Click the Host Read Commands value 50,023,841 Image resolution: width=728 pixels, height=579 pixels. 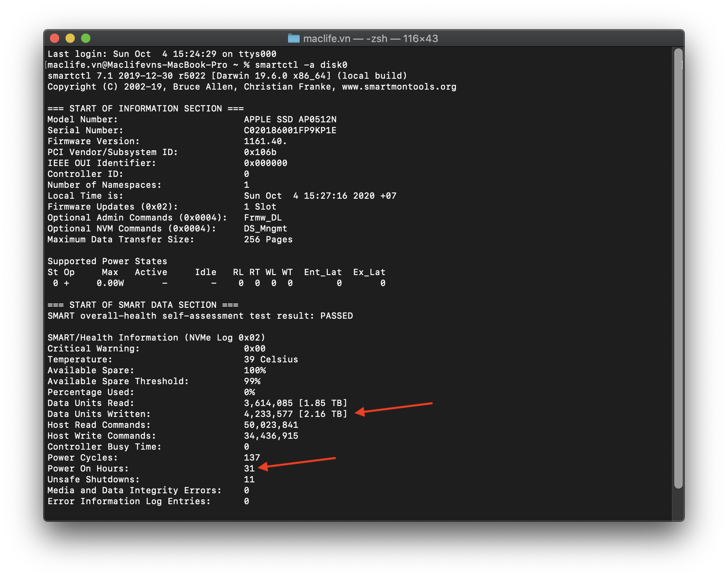(271, 425)
